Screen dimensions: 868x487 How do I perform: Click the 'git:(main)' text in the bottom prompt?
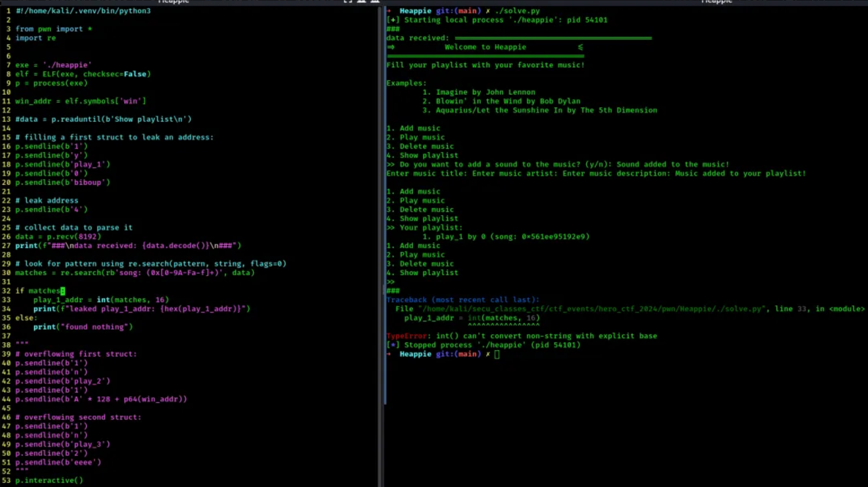pos(458,354)
